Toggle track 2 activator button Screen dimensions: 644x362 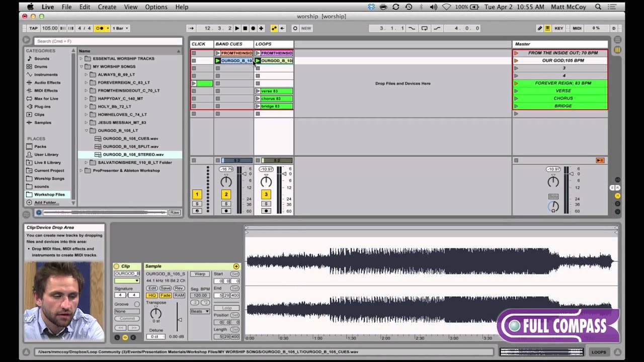coord(226,195)
